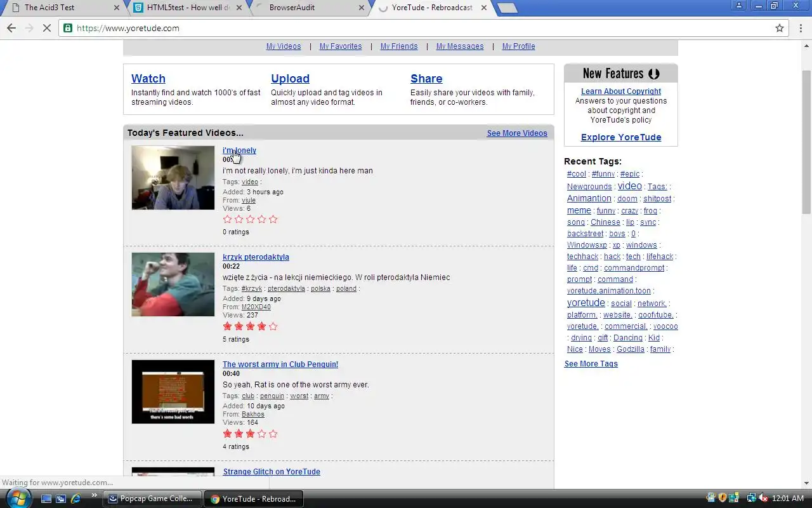
Task: Close the YoreTude tab
Action: [x=483, y=8]
